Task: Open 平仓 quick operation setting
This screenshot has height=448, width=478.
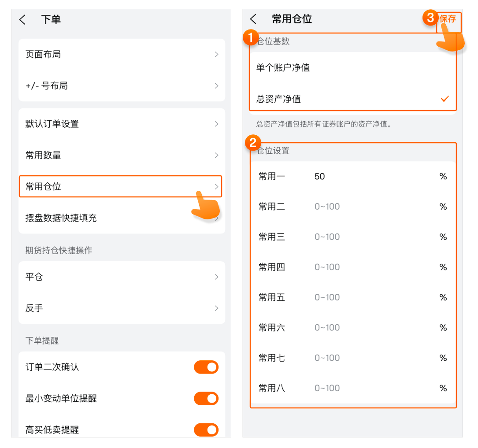Action: point(122,277)
